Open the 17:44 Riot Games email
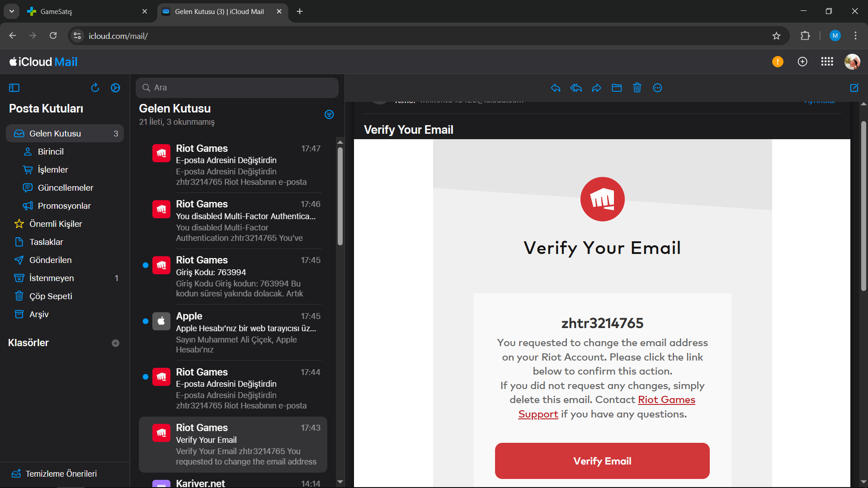868x488 pixels. pyautogui.click(x=233, y=389)
